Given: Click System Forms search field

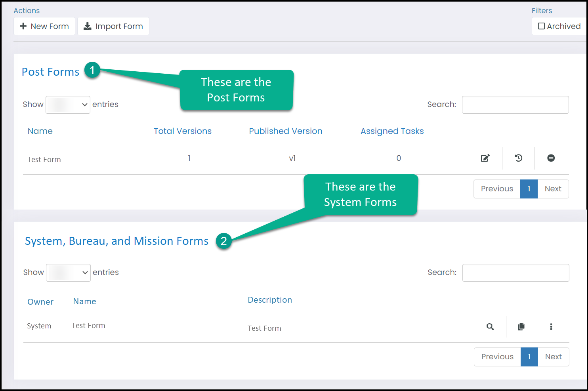Looking at the screenshot, I should [515, 273].
